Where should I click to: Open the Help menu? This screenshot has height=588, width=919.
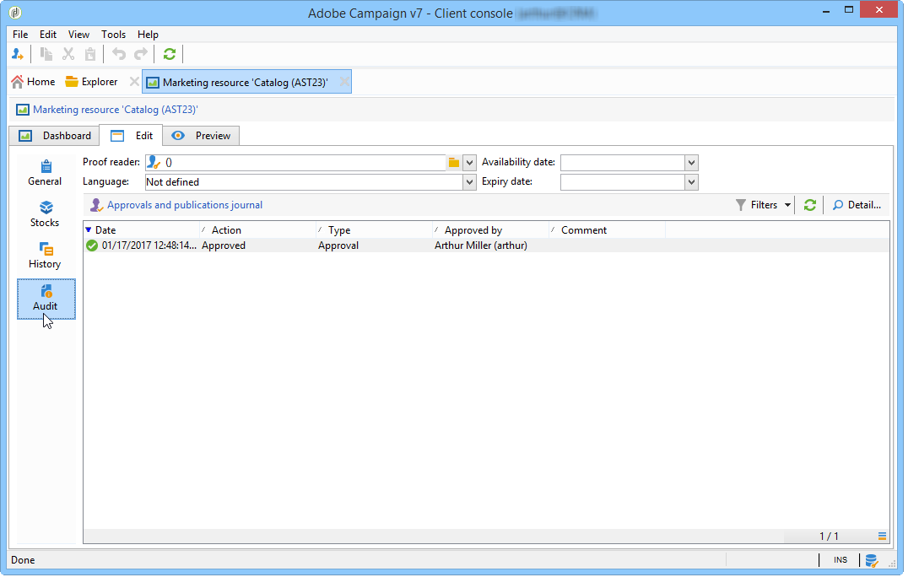[x=148, y=35]
